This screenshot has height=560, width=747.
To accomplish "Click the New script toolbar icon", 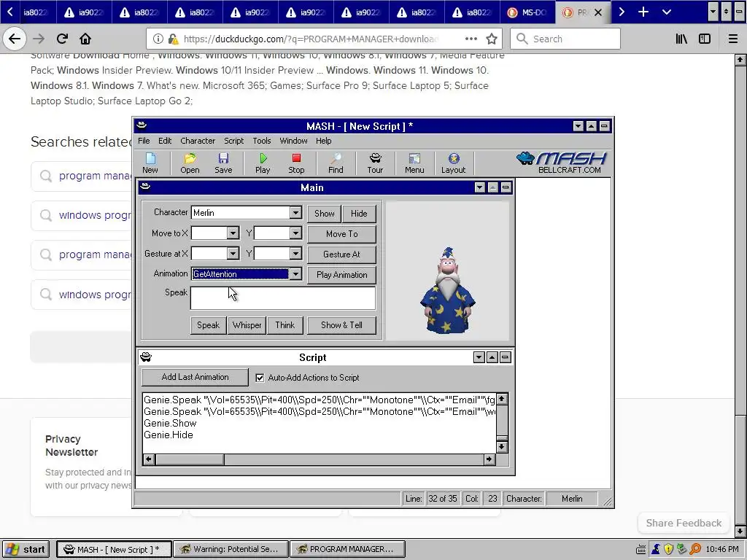I will pyautogui.click(x=150, y=163).
